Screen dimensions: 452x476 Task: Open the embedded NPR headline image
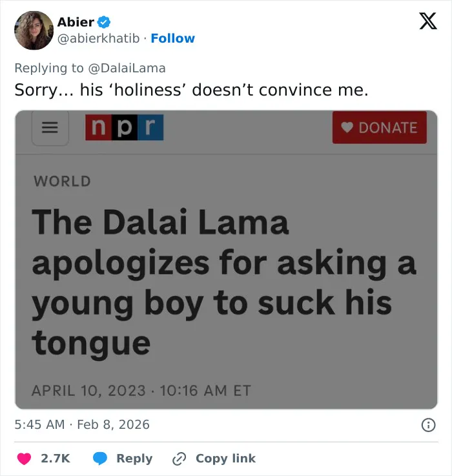point(226,260)
